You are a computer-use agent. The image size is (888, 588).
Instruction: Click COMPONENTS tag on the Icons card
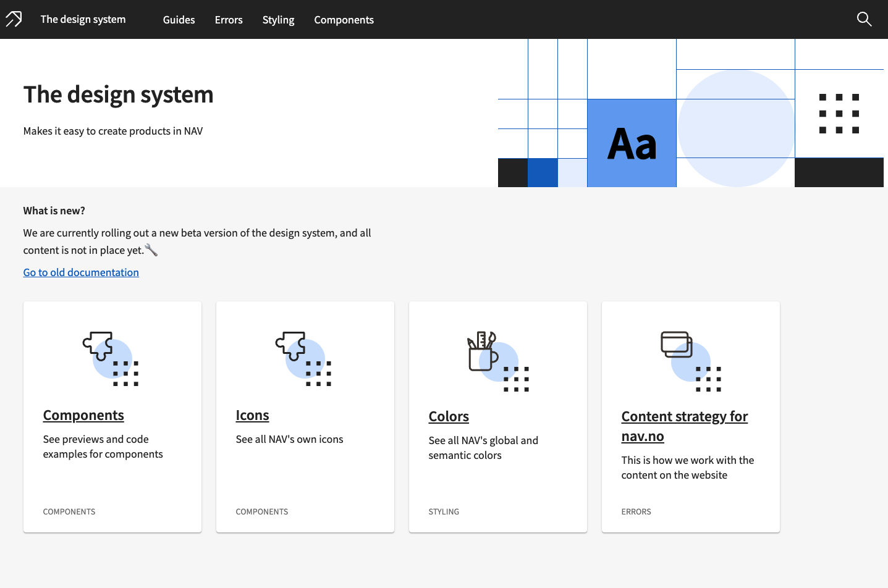(262, 511)
